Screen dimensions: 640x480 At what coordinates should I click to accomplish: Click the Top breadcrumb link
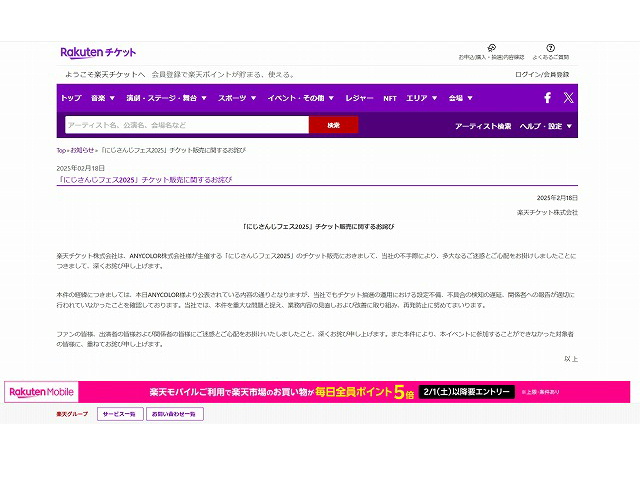click(x=61, y=150)
